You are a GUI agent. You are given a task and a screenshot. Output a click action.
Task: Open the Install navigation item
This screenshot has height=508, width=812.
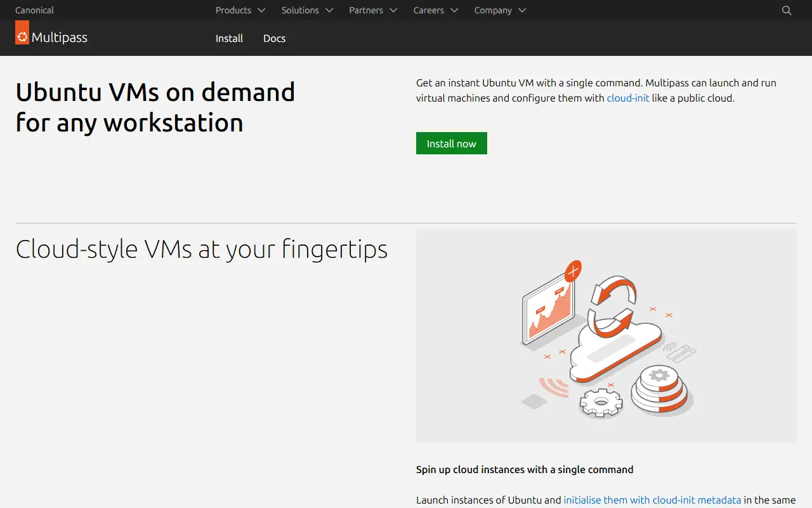pos(229,38)
